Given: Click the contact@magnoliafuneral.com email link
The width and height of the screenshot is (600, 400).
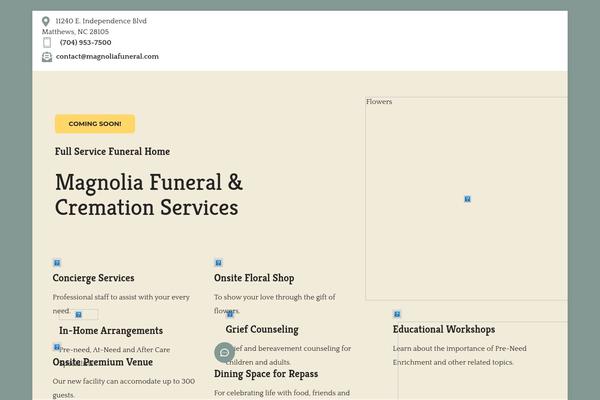Looking at the screenshot, I should click(107, 57).
